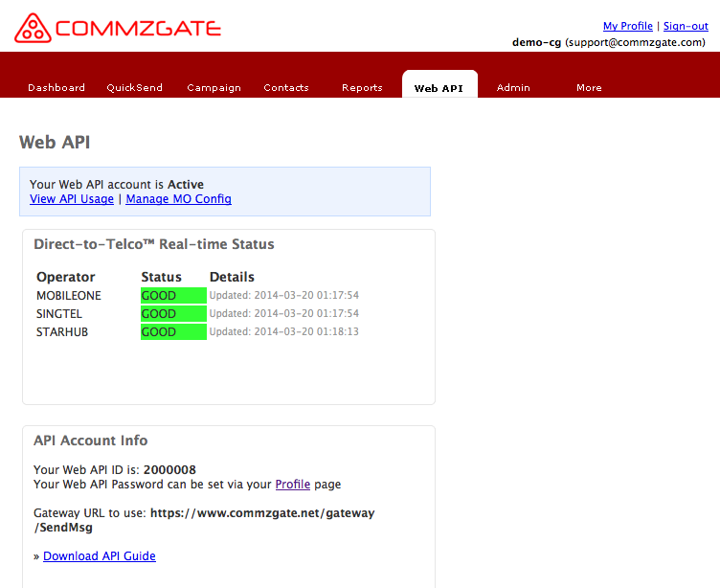Select the Web API tab
The height and width of the screenshot is (588, 720).
coord(439,85)
